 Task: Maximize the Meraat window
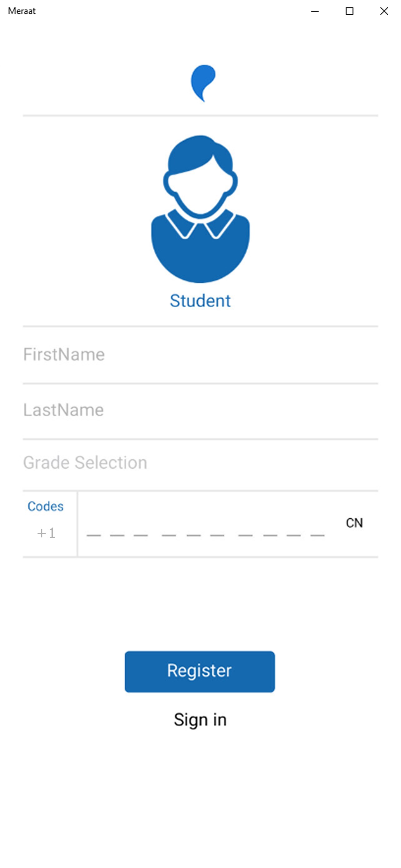point(349,11)
